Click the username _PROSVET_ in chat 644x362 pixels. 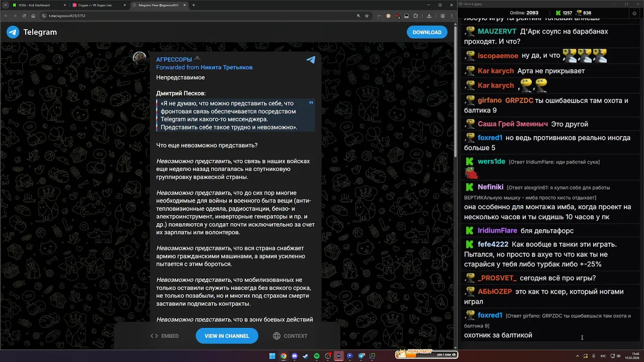coord(497,278)
